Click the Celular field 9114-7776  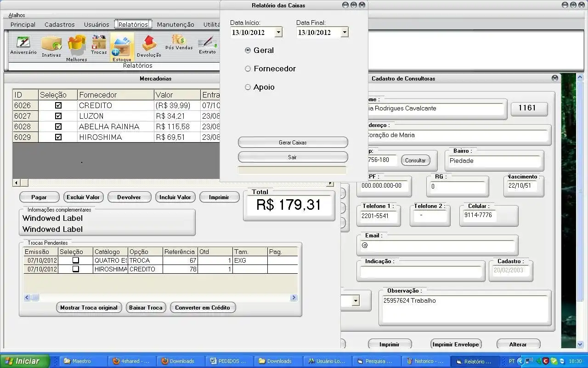480,216
